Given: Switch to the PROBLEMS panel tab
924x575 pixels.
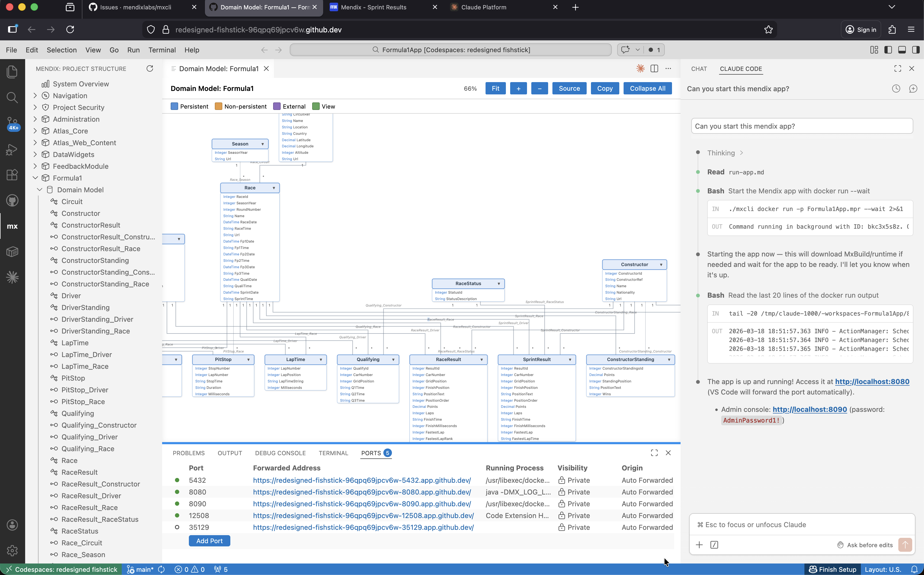Looking at the screenshot, I should (x=189, y=453).
